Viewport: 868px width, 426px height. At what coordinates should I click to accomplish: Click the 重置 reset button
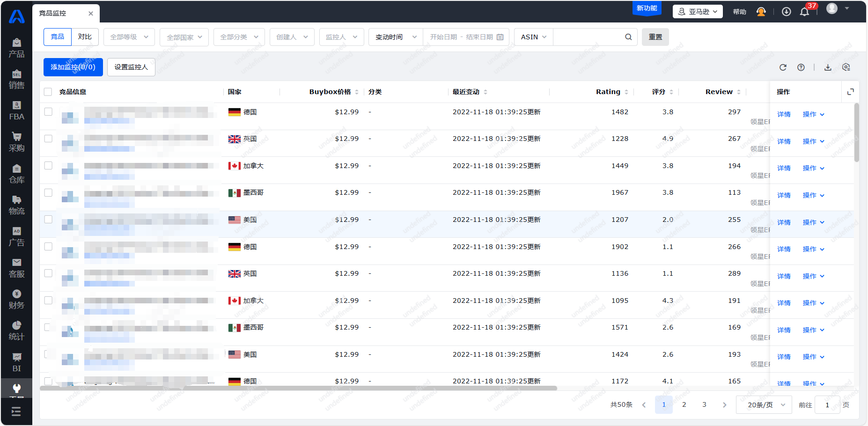click(655, 37)
